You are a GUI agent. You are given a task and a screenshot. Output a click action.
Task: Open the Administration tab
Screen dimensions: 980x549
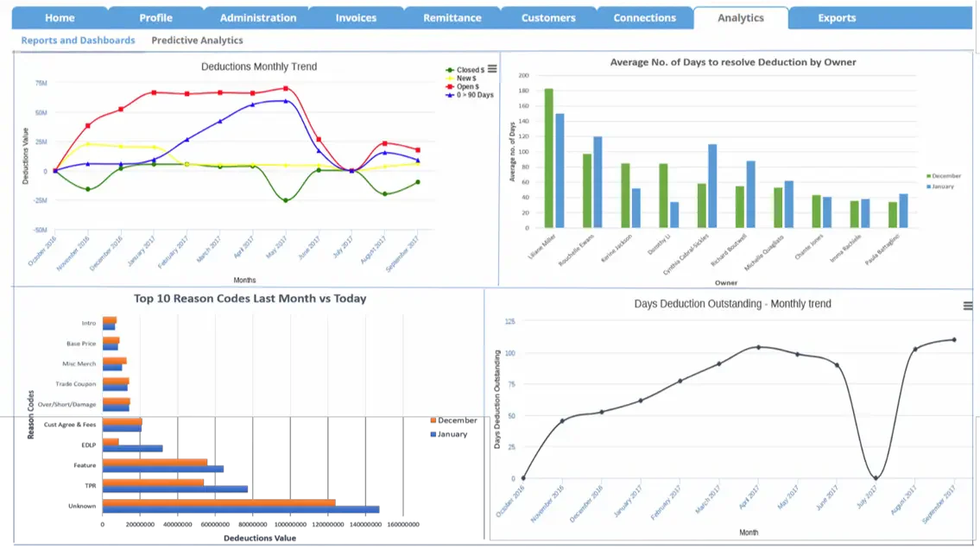[258, 18]
